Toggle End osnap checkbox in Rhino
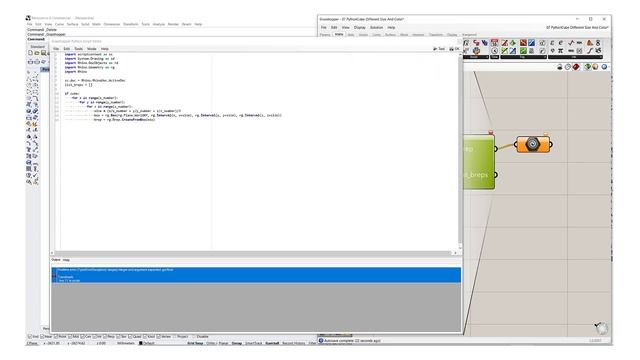The image size is (640, 360). (29, 337)
